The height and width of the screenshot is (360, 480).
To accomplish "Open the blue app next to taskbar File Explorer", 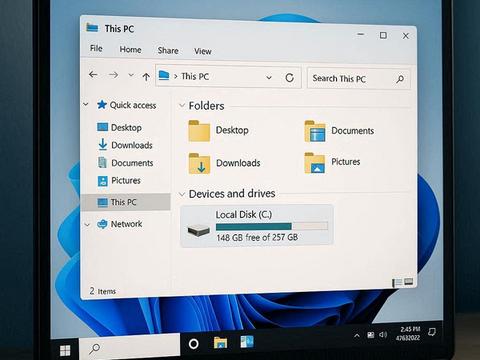I will (247, 341).
